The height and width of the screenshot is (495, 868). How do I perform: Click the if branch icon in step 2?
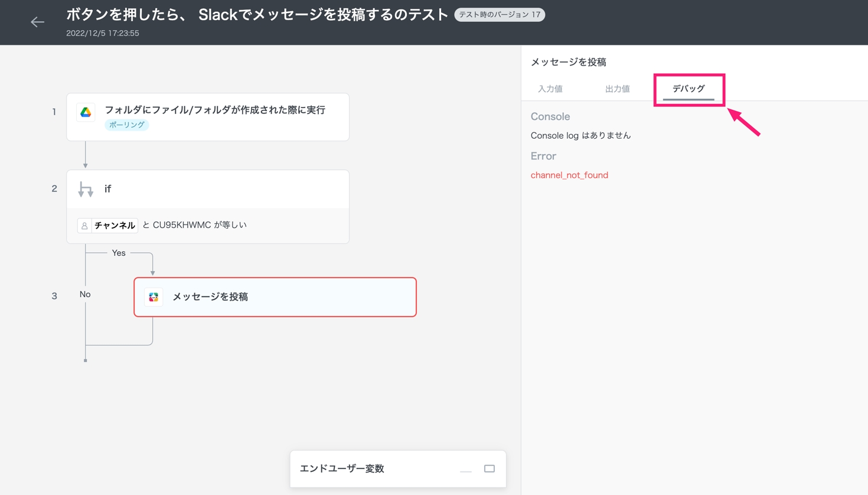tap(86, 189)
